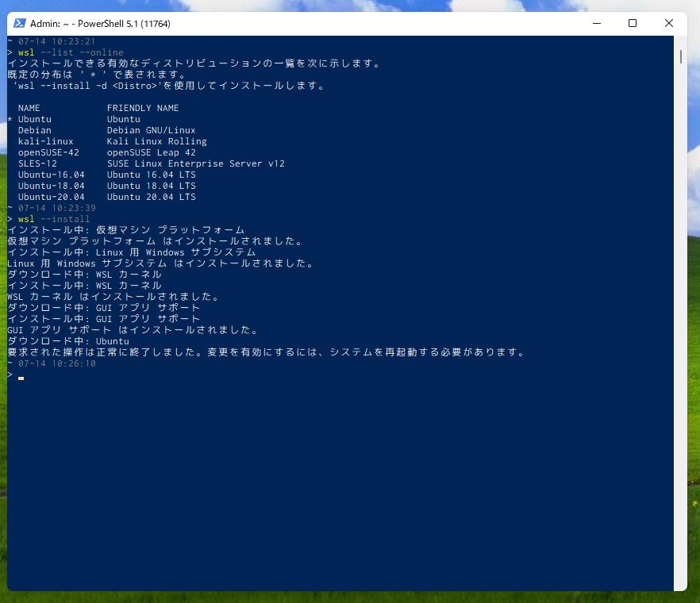
Task: Click the 'FRIENDLY NAME' column header
Action: point(143,108)
